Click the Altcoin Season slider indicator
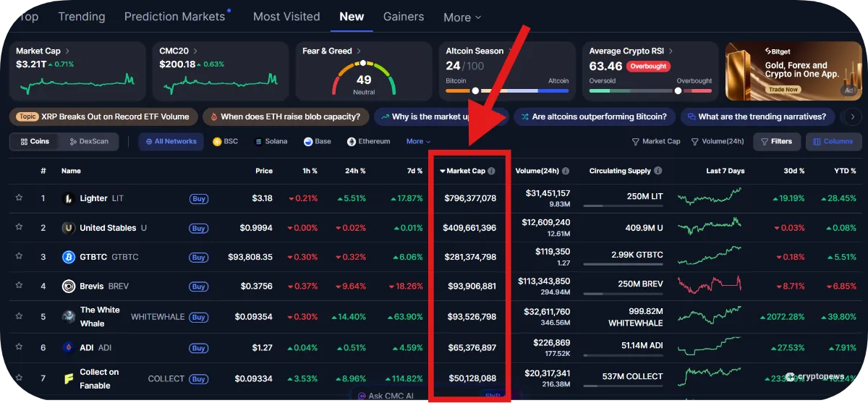This screenshot has width=868, height=403. (x=475, y=91)
